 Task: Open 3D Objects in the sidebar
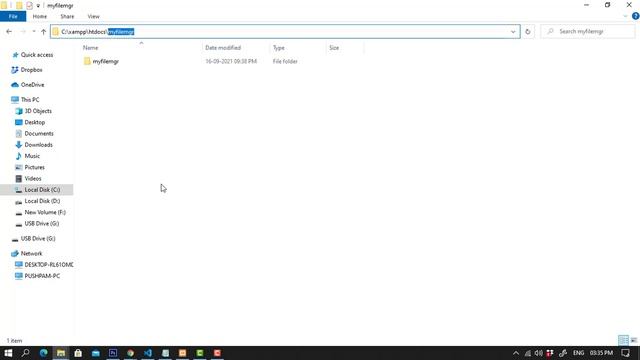(x=38, y=111)
